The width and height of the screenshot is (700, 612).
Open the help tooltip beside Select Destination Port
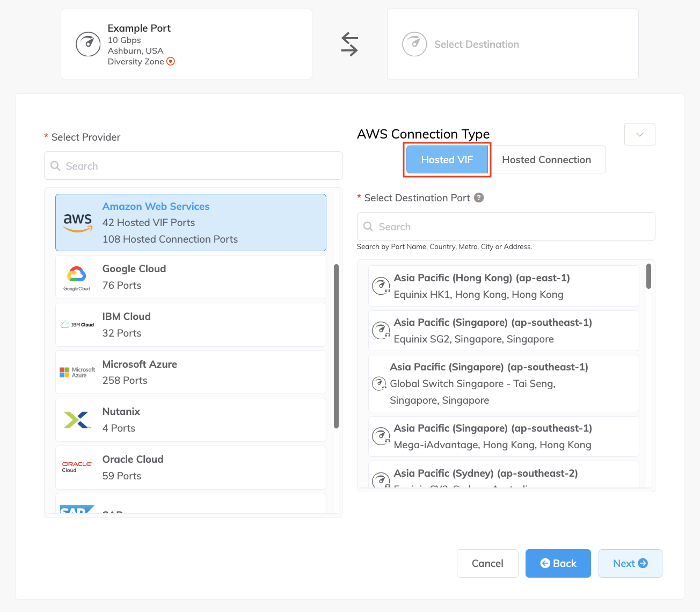[479, 198]
